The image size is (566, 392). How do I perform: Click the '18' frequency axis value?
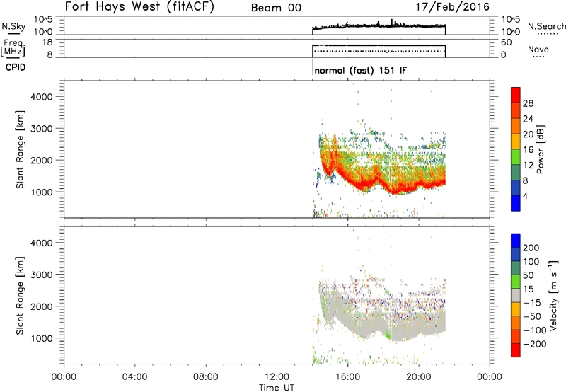coord(47,42)
